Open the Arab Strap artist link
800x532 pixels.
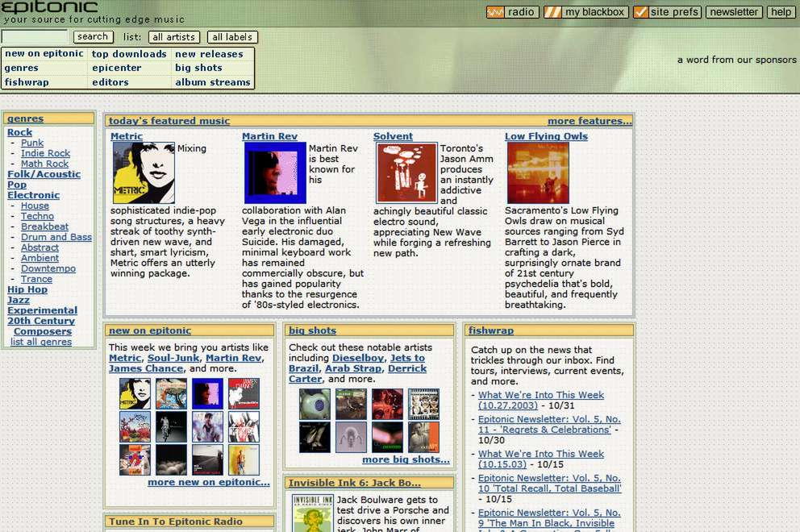click(x=353, y=368)
